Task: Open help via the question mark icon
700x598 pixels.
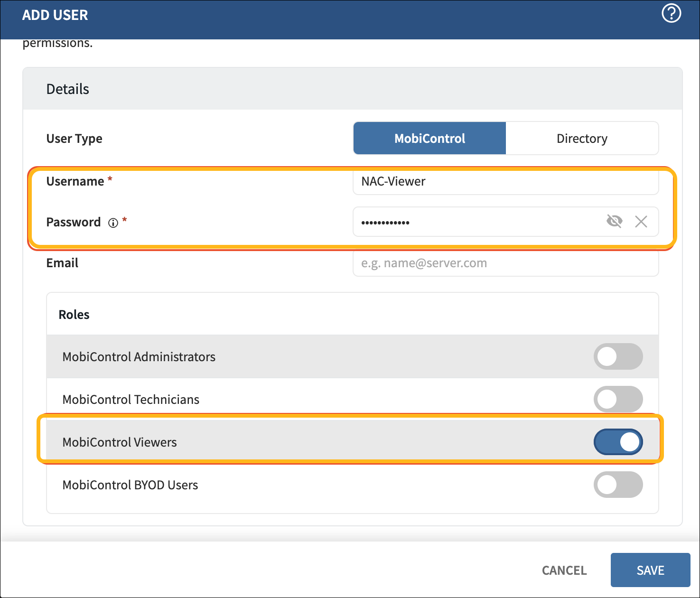Action: click(671, 14)
